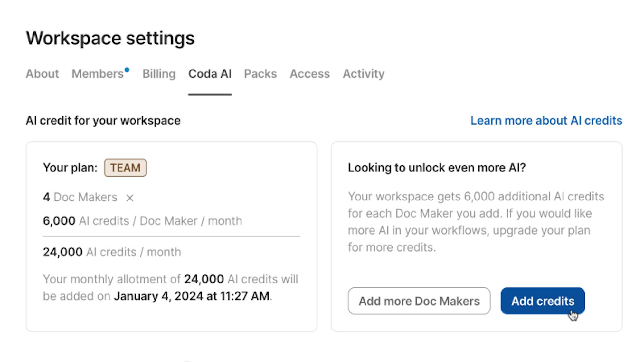Viewport: 644px width, 362px height.
Task: Click AI credit for your workspace heading
Action: pyautogui.click(x=103, y=120)
